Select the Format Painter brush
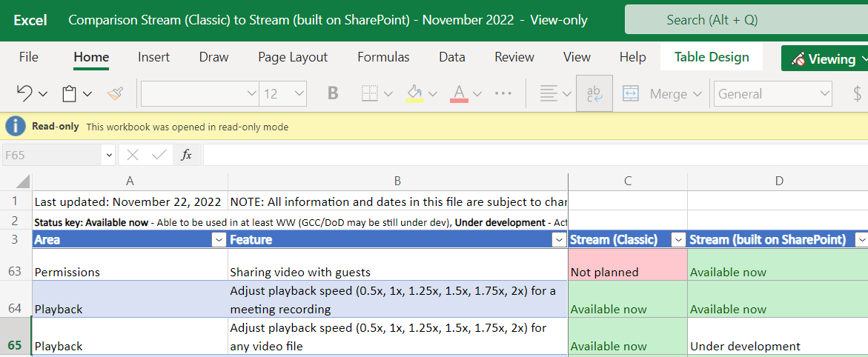The width and height of the screenshot is (868, 357). (x=115, y=93)
